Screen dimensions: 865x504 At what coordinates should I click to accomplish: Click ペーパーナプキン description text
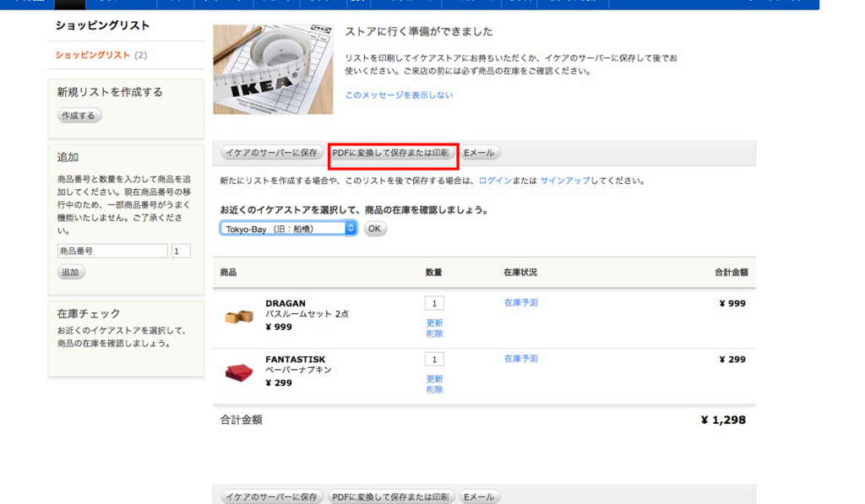(298, 370)
